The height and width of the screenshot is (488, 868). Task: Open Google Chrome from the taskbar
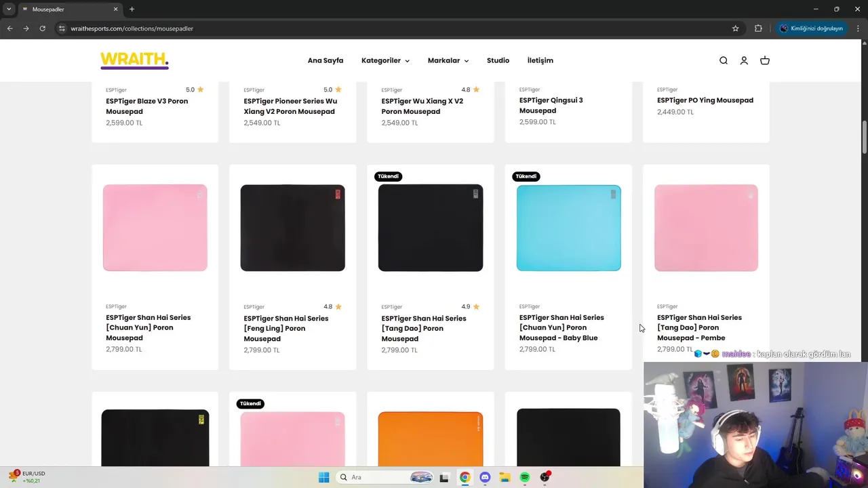click(465, 477)
